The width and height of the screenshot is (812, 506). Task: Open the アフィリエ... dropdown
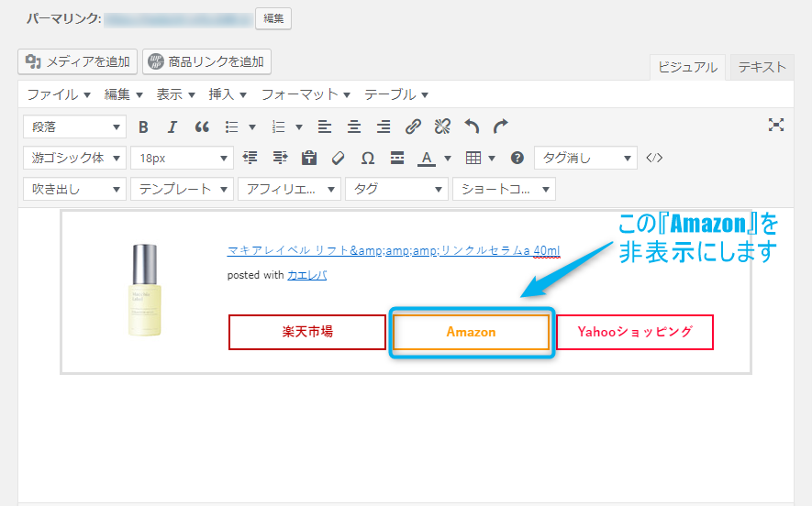pos(289,189)
